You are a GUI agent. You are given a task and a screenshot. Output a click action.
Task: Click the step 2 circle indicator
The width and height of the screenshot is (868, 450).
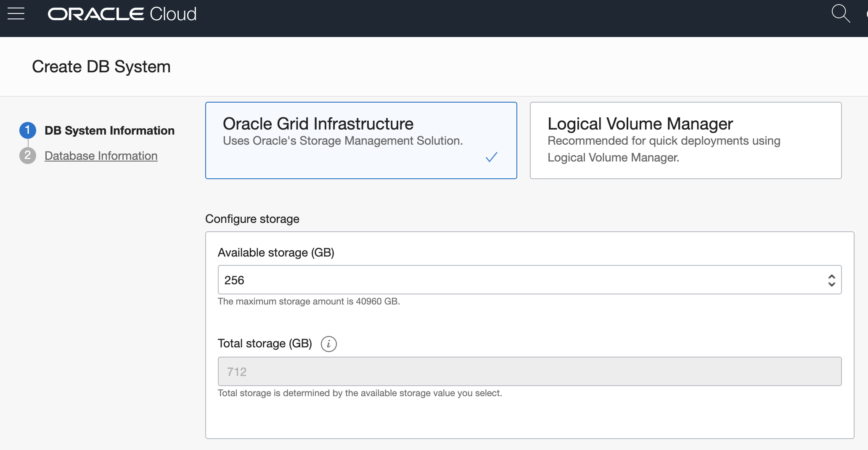click(x=27, y=156)
